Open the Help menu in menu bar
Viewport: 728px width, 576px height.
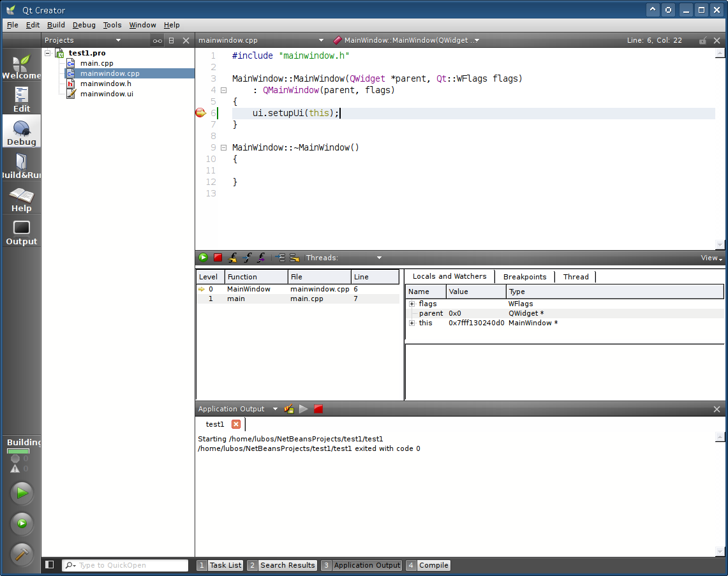click(x=172, y=25)
